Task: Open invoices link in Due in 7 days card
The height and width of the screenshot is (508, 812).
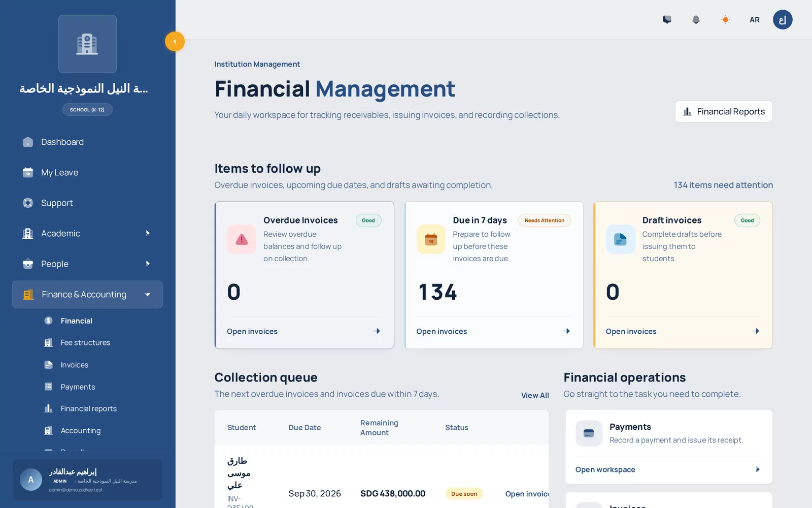Action: (442, 332)
